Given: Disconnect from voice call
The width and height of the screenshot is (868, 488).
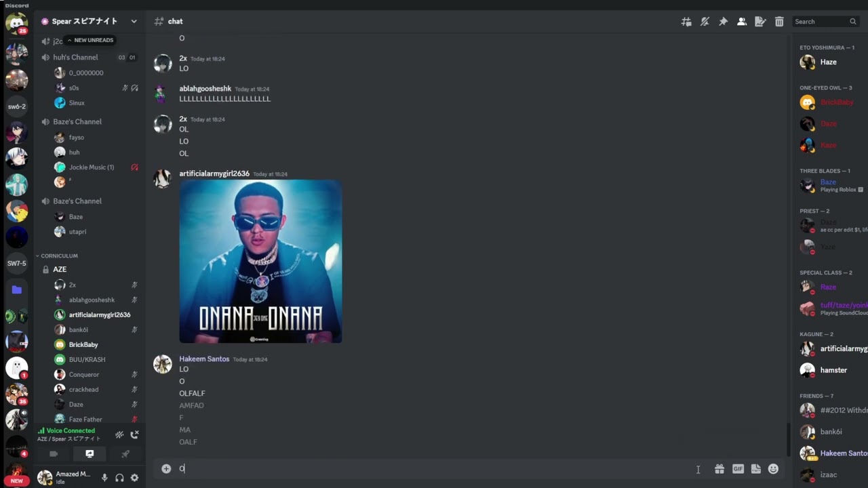Looking at the screenshot, I should pos(134,434).
